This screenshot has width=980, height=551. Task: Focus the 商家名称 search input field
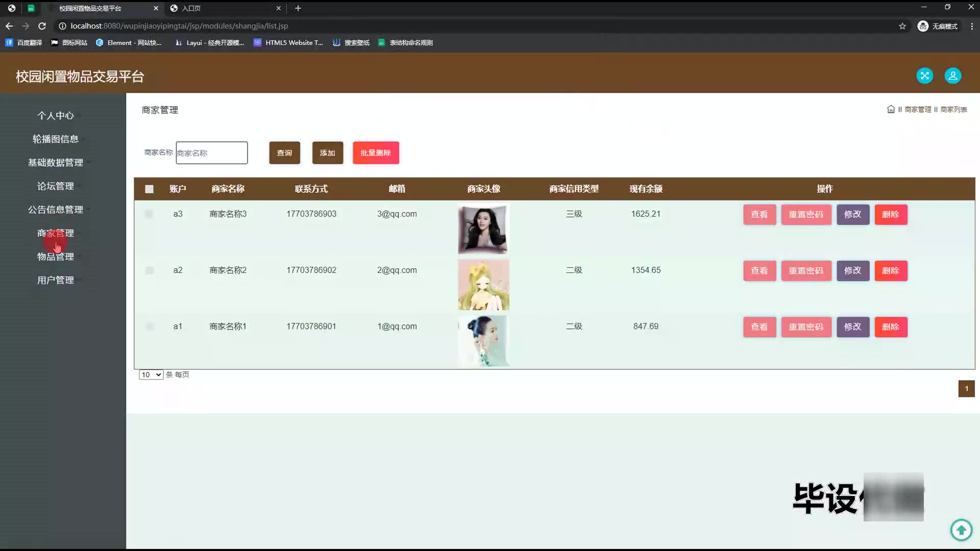212,153
